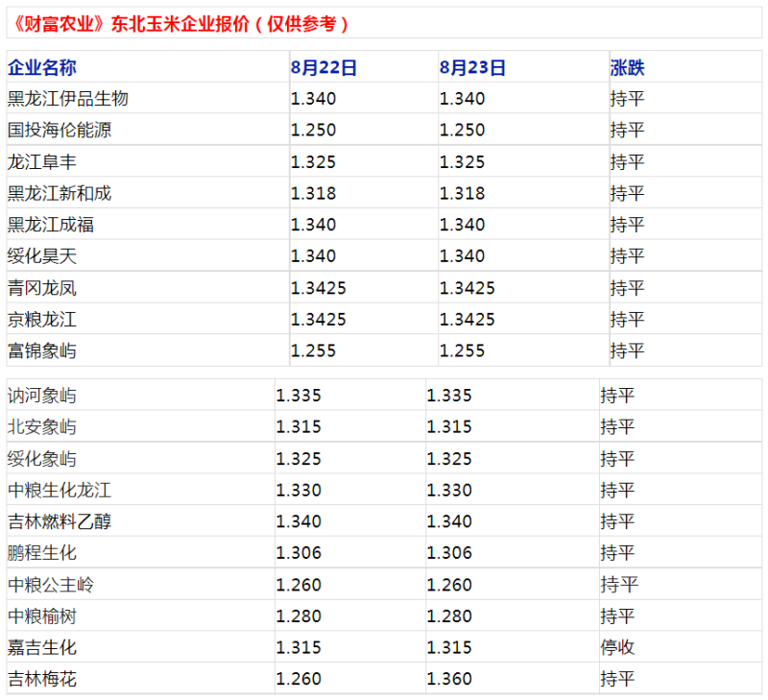Image resolution: width=768 pixels, height=700 pixels.
Task: Select 讷河象屿 8月22日 price 1.335
Action: click(x=299, y=396)
